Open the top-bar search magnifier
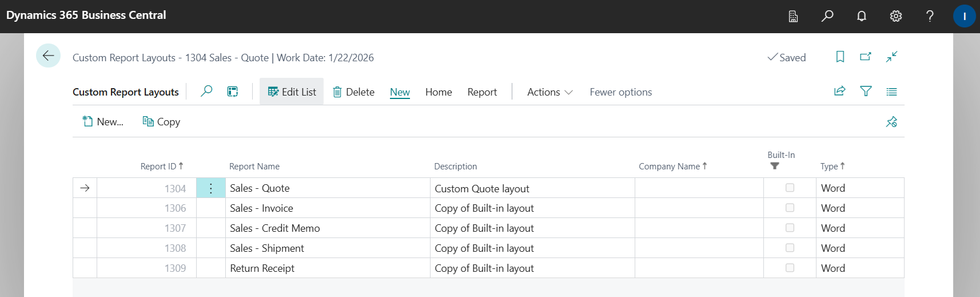 [827, 16]
